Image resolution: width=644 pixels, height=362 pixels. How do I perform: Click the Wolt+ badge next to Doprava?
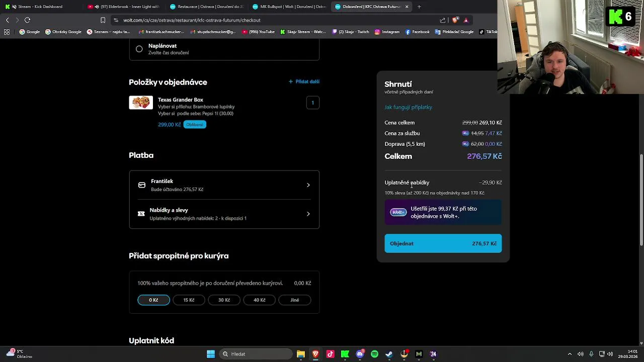click(465, 144)
